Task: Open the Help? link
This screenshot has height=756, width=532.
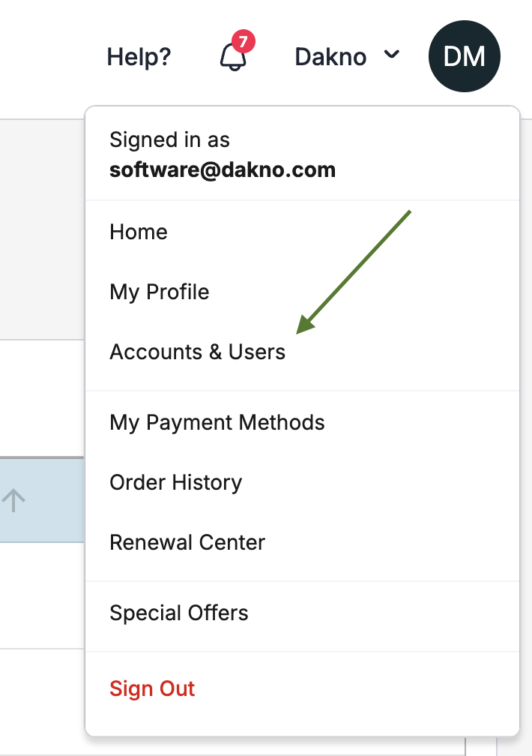Action: (139, 57)
